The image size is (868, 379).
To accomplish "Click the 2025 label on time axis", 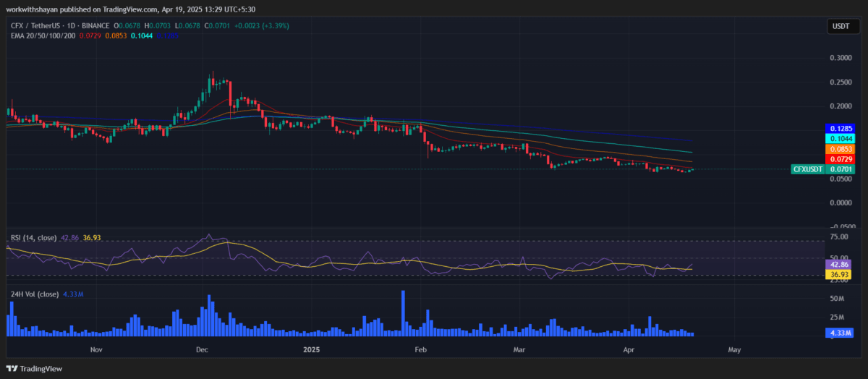I will coord(312,350).
